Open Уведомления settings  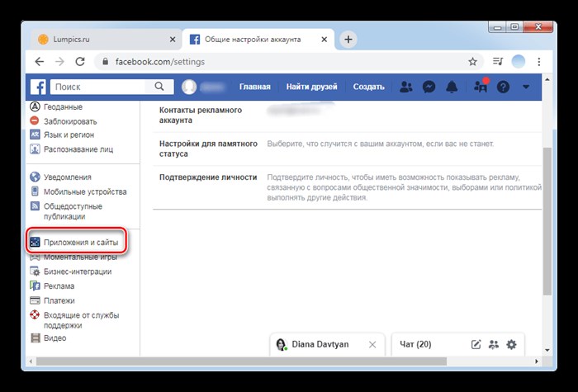pos(68,177)
